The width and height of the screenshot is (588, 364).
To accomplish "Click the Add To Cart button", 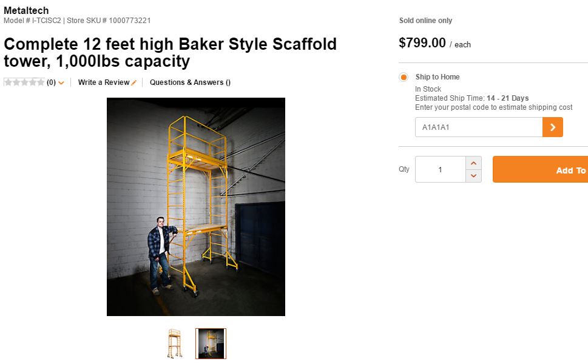I will coord(540,170).
